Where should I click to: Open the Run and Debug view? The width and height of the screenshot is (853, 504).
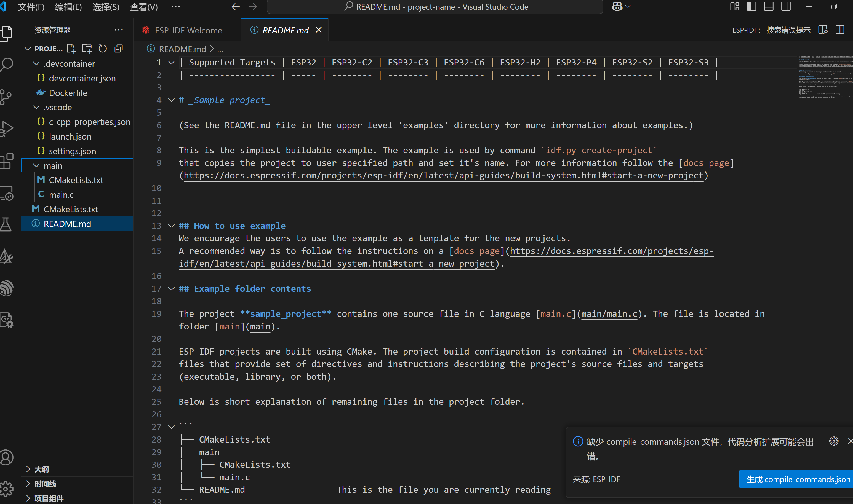click(7, 129)
